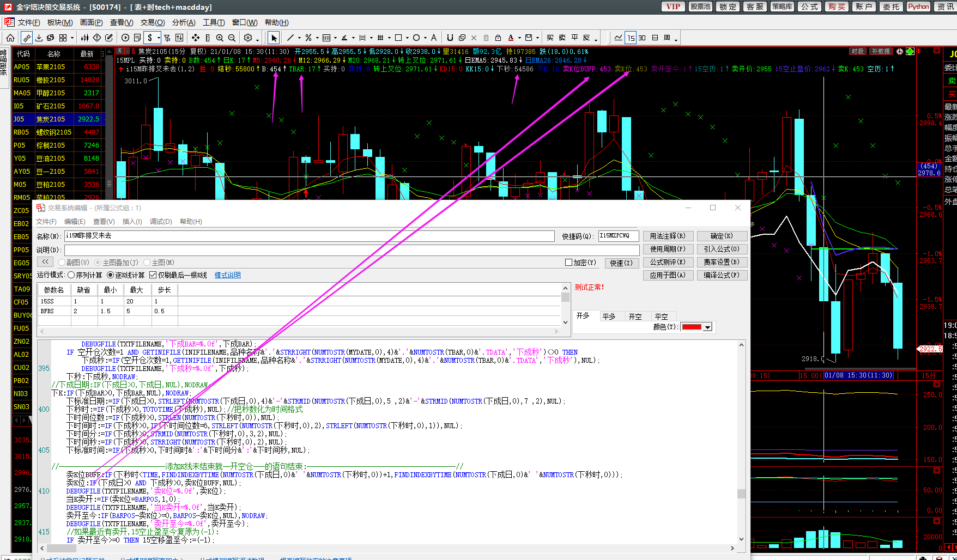Click the four-square layout grid icon
The height and width of the screenshot is (560, 957).
tap(63, 38)
